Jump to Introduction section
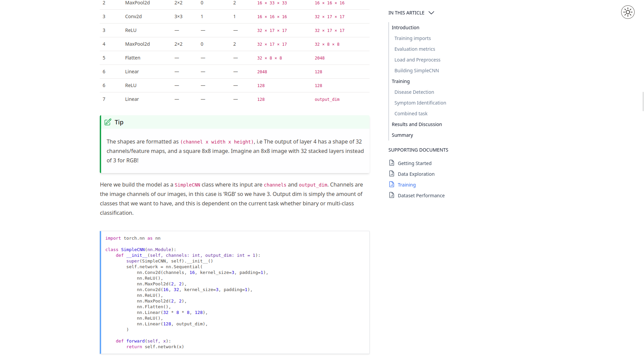644x363 pixels. point(405,28)
